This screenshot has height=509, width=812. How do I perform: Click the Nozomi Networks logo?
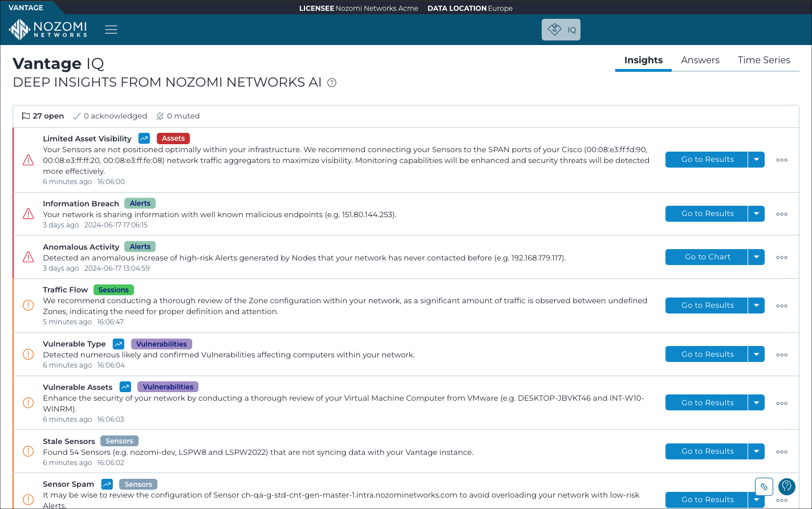click(x=48, y=30)
